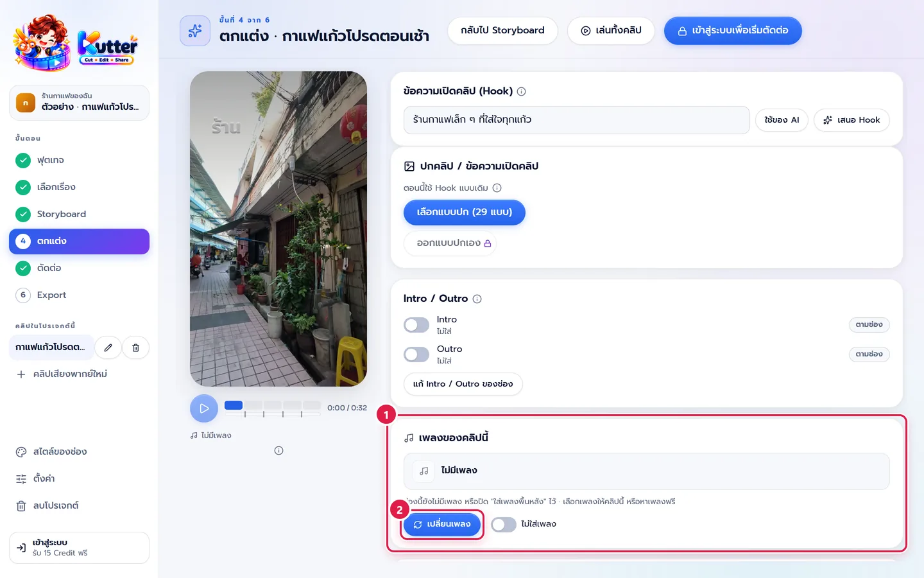The height and width of the screenshot is (578, 924).
Task: Click the info icon beside ตอนนี้ใช้ Hook แบบเดิม
Action: coord(497,188)
